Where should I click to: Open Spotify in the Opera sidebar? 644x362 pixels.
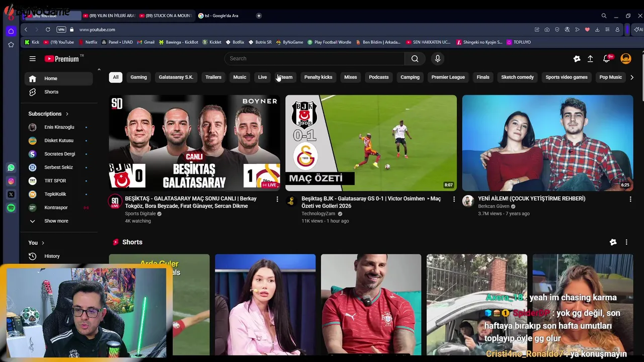[11, 208]
